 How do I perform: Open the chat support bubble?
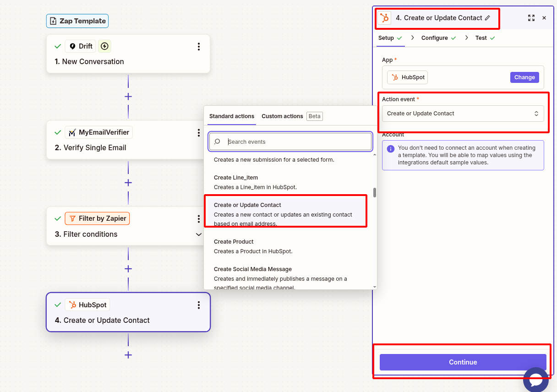pyautogui.click(x=536, y=380)
